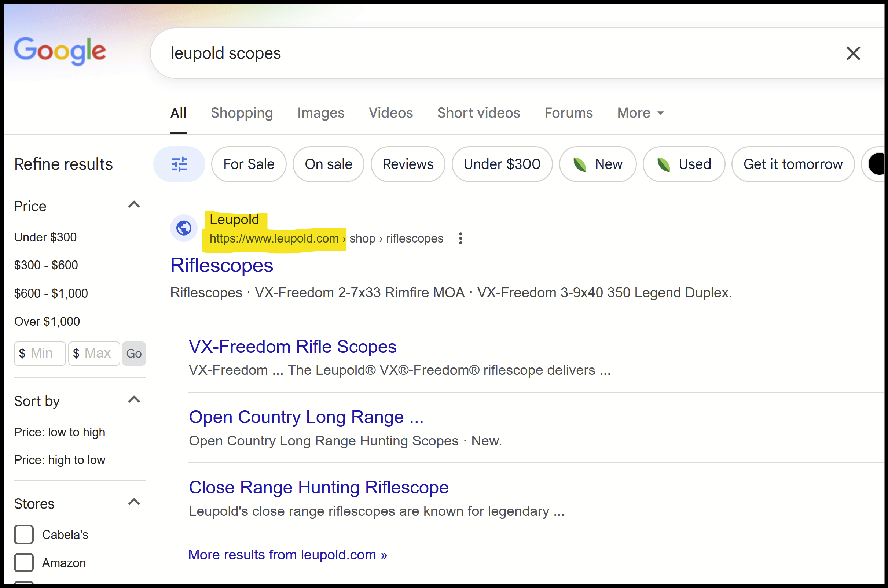Filter by Under $300 in sidebar
Screen dimensions: 888x588
pos(45,237)
